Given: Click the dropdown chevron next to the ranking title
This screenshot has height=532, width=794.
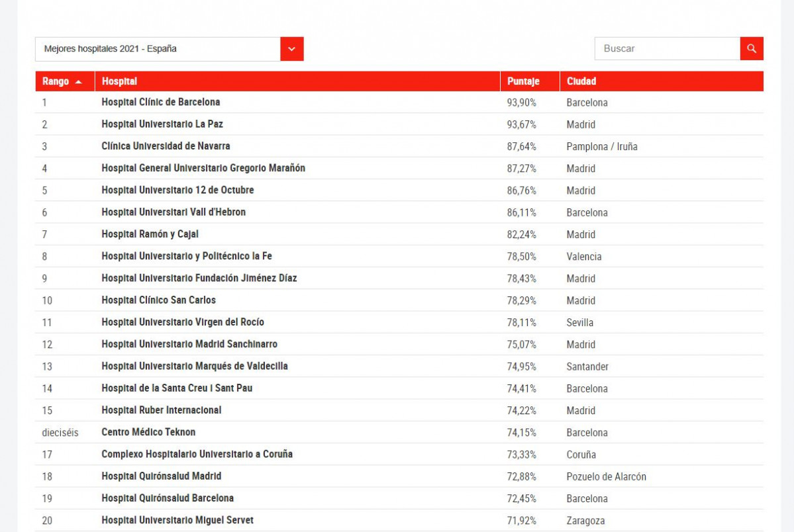Looking at the screenshot, I should tap(292, 48).
